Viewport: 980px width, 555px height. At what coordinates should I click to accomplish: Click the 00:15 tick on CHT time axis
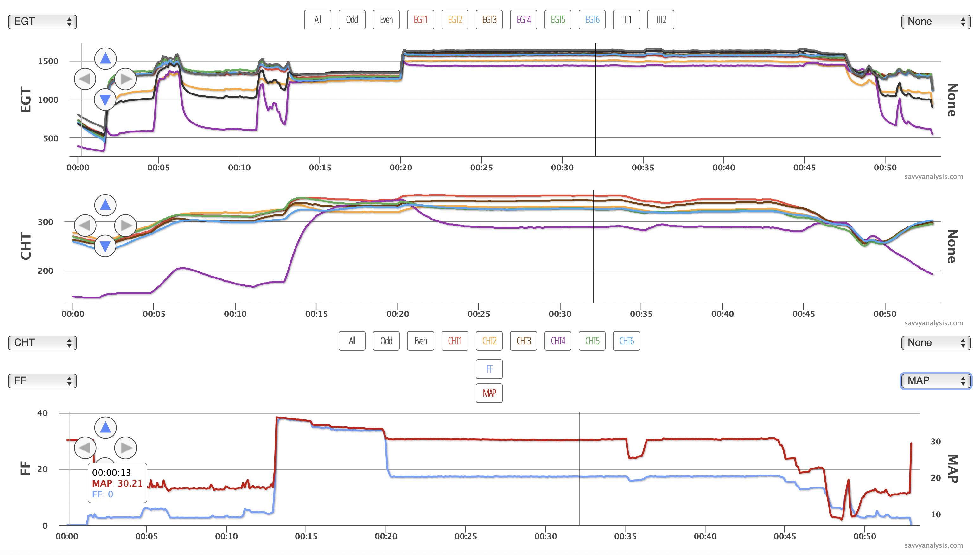tap(316, 314)
